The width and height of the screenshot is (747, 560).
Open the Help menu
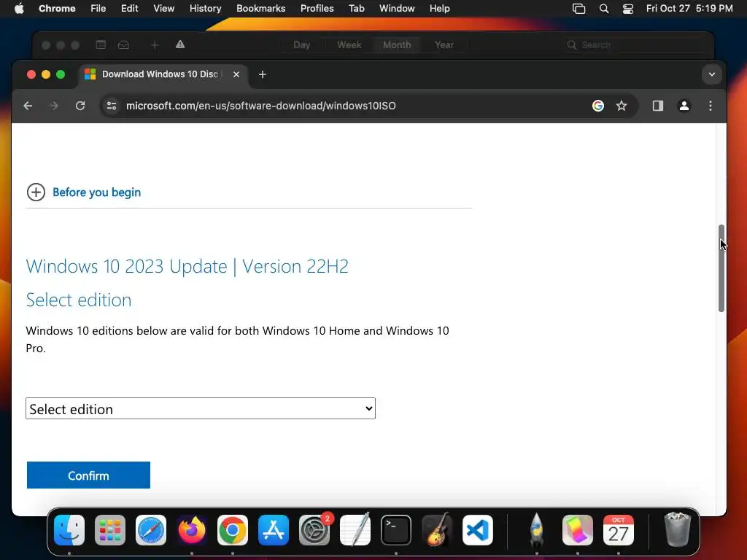[439, 9]
